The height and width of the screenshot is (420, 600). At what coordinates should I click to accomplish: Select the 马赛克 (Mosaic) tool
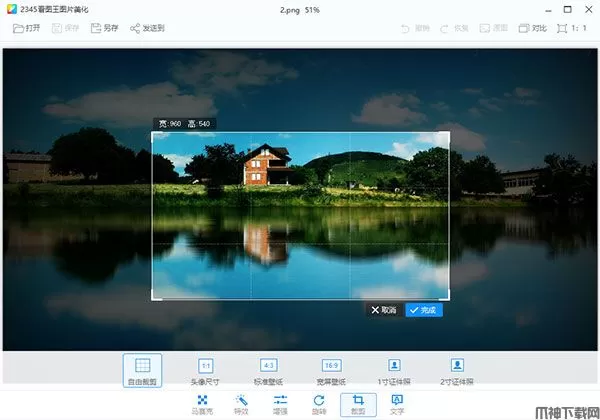tap(202, 400)
